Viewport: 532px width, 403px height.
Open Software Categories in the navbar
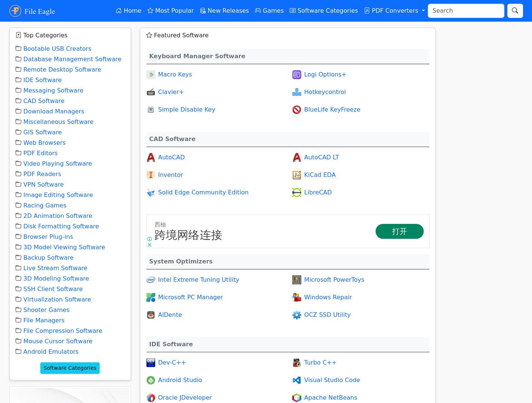(324, 11)
